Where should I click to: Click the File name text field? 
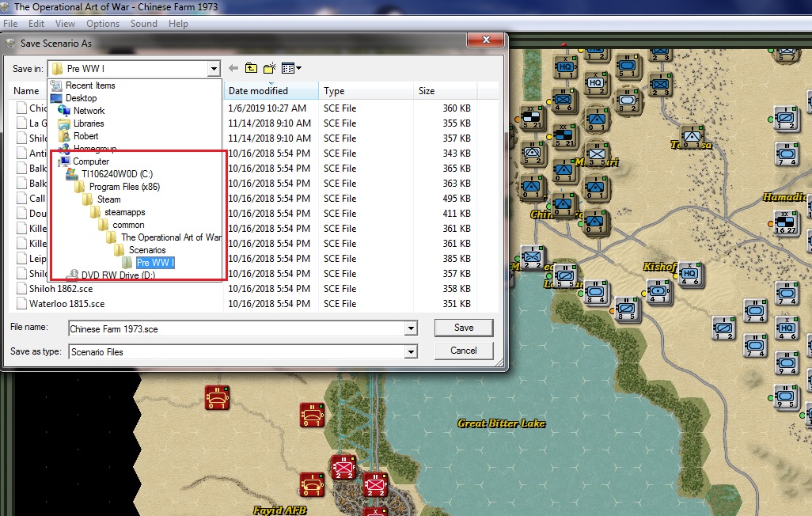(237, 328)
